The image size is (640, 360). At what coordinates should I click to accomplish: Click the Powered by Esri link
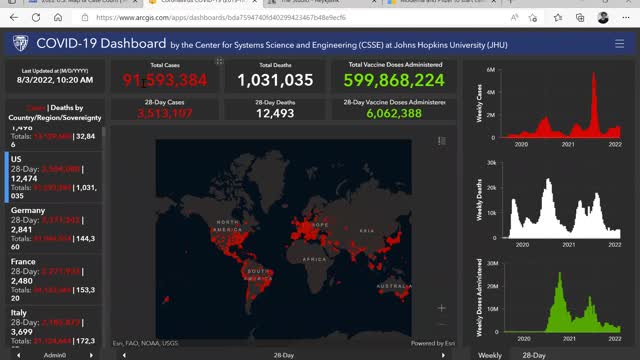433,343
